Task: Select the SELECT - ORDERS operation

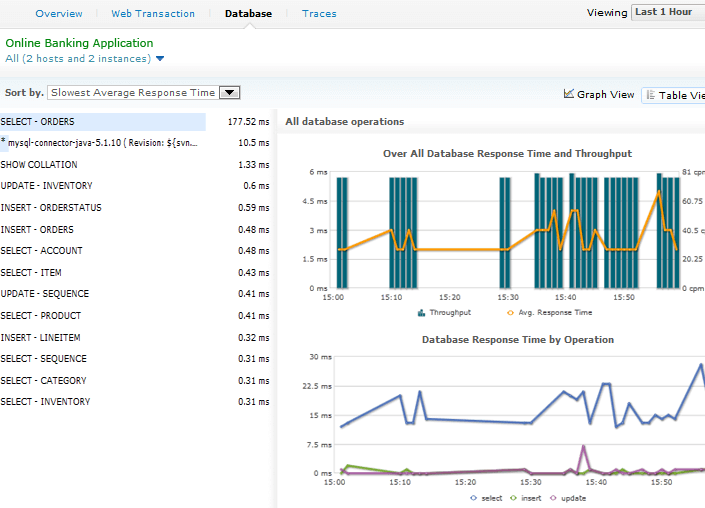Action: 38,122
